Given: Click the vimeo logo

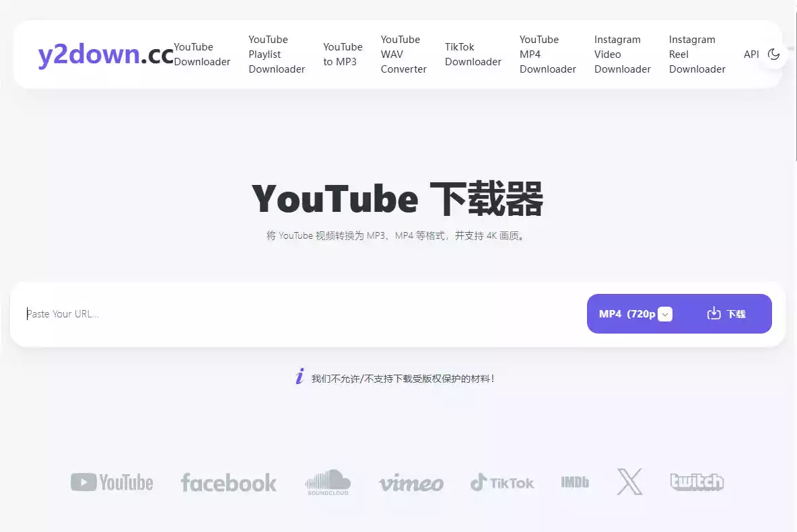Looking at the screenshot, I should [411, 483].
